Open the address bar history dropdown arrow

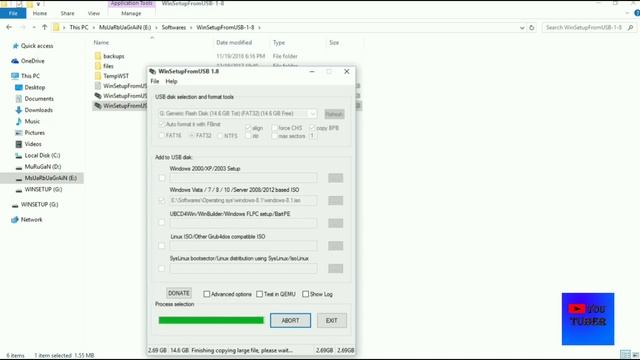click(x=522, y=28)
